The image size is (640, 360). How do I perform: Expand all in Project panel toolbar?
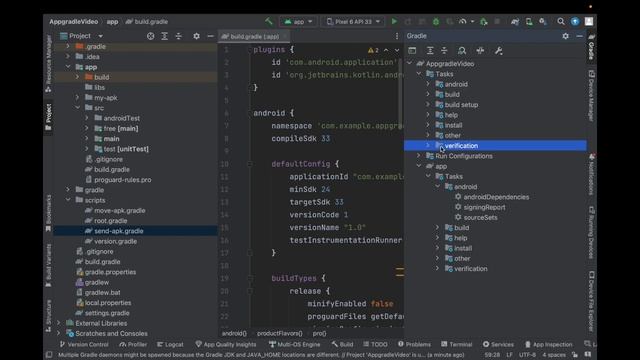pyautogui.click(x=164, y=36)
